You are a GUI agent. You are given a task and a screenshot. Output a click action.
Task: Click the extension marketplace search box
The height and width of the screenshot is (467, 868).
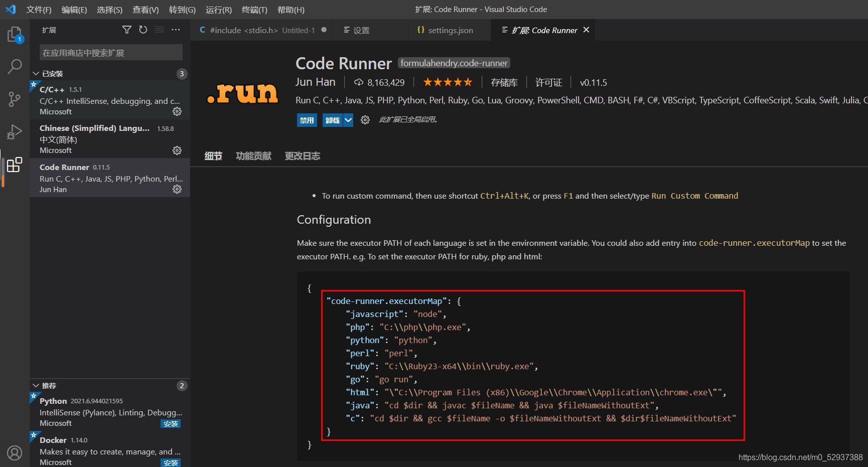coord(111,53)
